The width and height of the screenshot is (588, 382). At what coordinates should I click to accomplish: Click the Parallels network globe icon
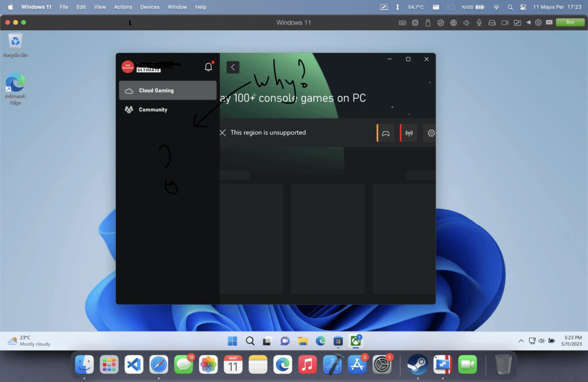454,23
